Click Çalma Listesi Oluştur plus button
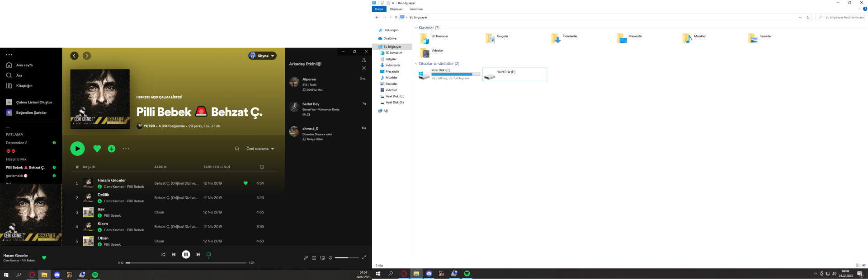 (9, 102)
